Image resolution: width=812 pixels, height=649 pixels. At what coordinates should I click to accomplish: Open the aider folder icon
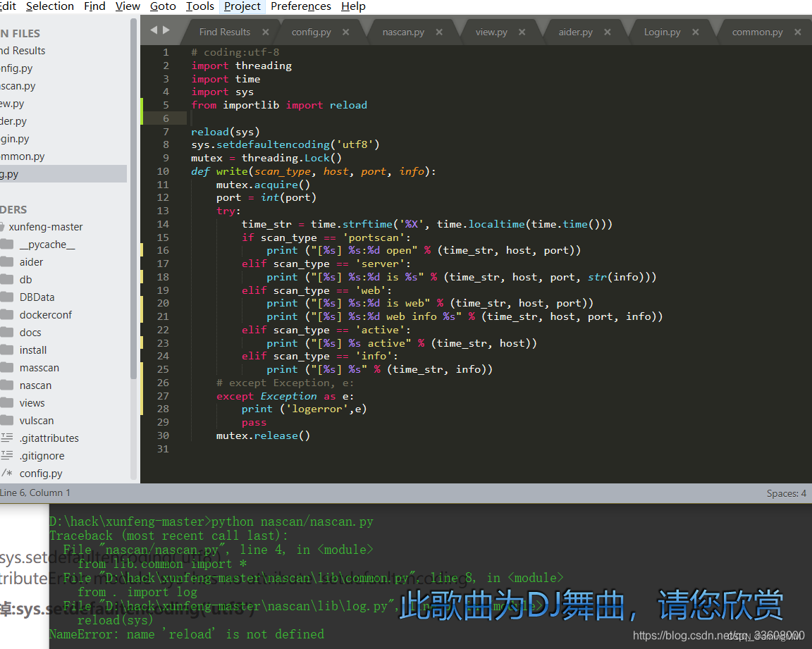tap(7, 262)
